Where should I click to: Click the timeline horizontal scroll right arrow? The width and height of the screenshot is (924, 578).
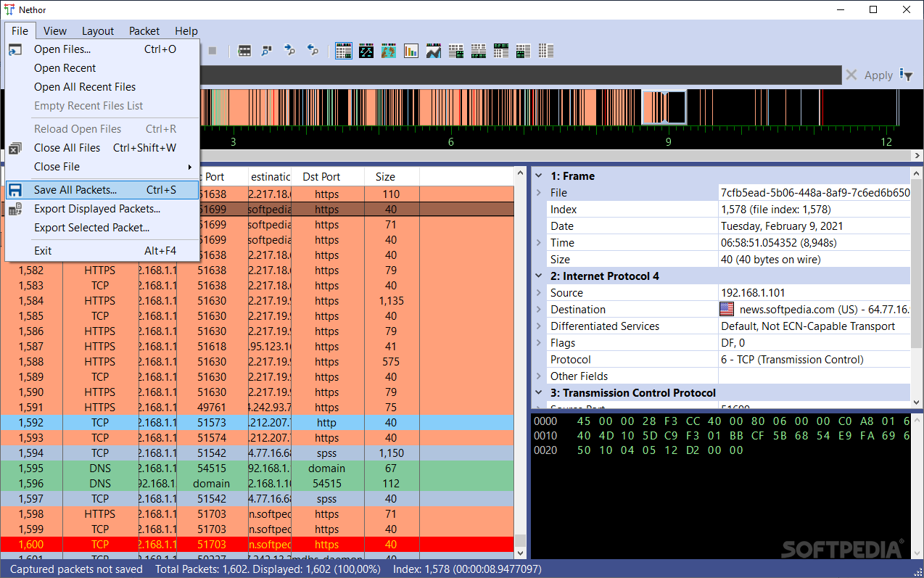point(917,156)
